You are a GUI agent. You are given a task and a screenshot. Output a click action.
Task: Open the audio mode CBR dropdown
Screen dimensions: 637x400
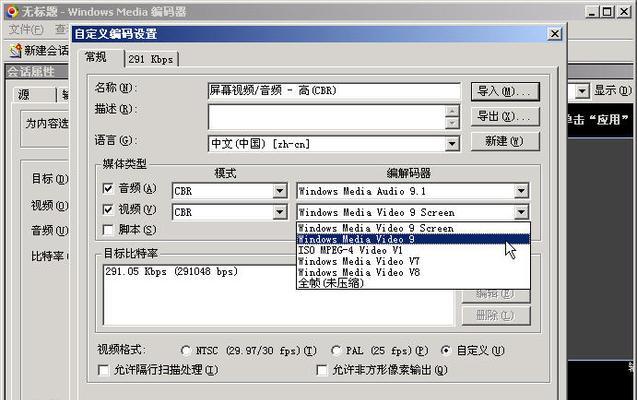(x=280, y=191)
